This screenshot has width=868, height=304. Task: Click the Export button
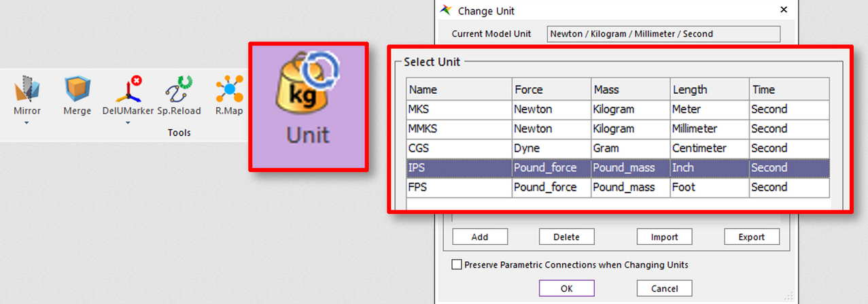[x=752, y=237]
